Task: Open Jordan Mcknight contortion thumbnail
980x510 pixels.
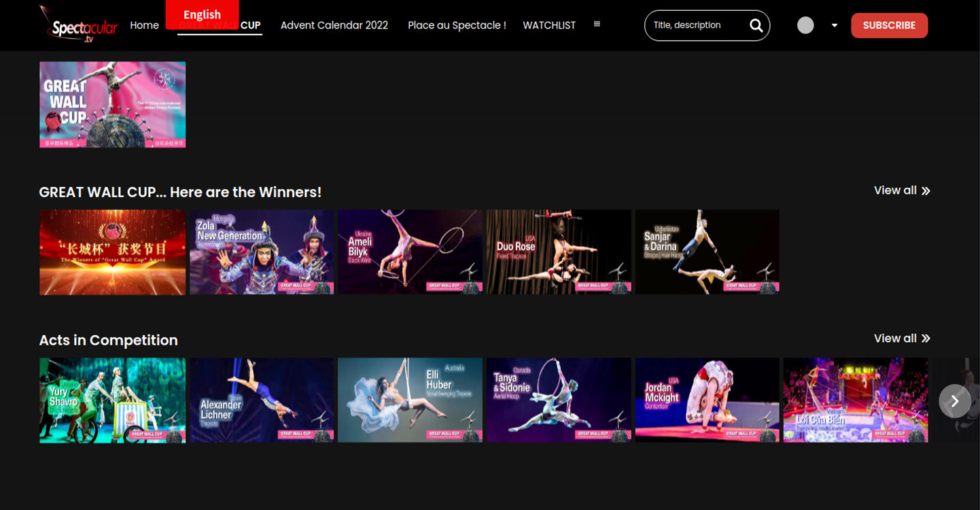Action: click(707, 401)
